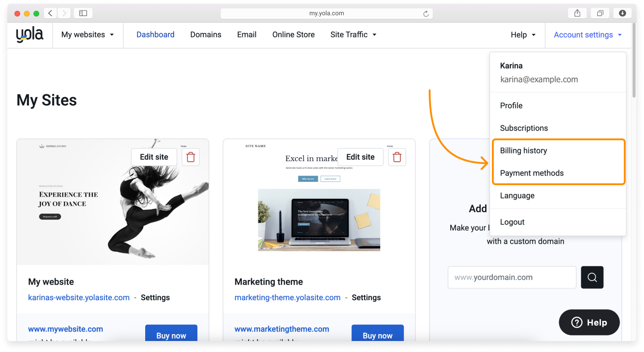Open the floating Help bubble

pyautogui.click(x=589, y=322)
